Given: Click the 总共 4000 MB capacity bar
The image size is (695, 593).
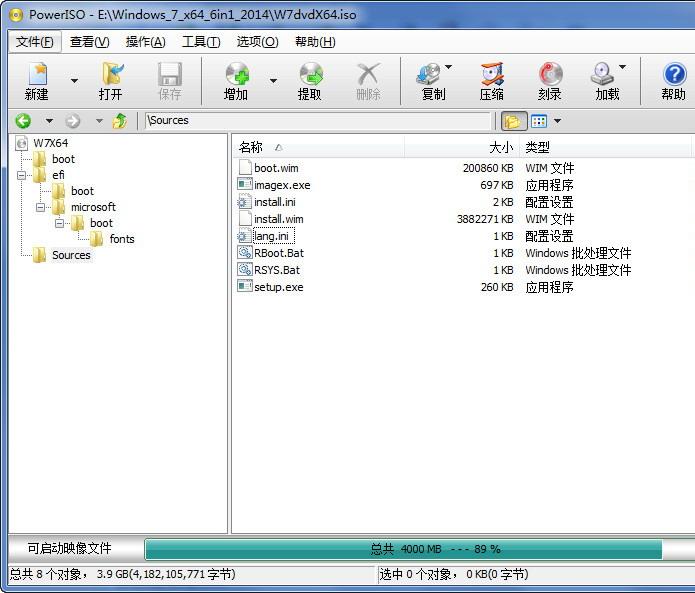Looking at the screenshot, I should coord(403,549).
